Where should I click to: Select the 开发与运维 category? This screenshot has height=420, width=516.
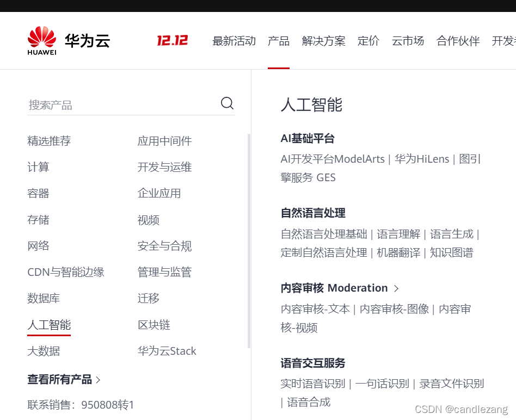[164, 167]
